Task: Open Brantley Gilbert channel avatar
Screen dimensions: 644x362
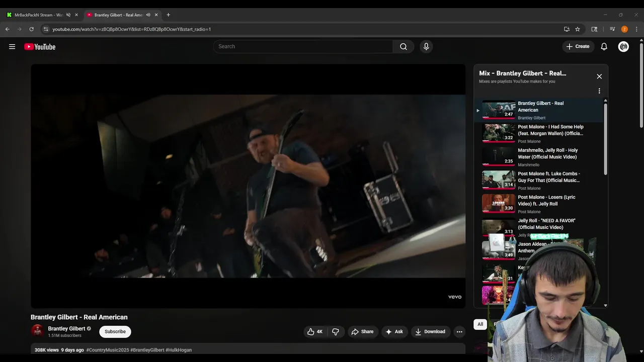Action: [37, 331]
